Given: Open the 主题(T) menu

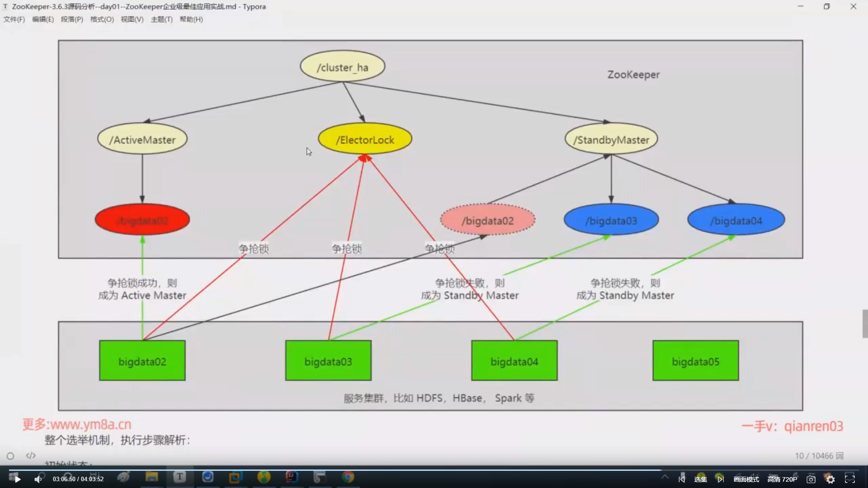Looking at the screenshot, I should pyautogui.click(x=161, y=19).
